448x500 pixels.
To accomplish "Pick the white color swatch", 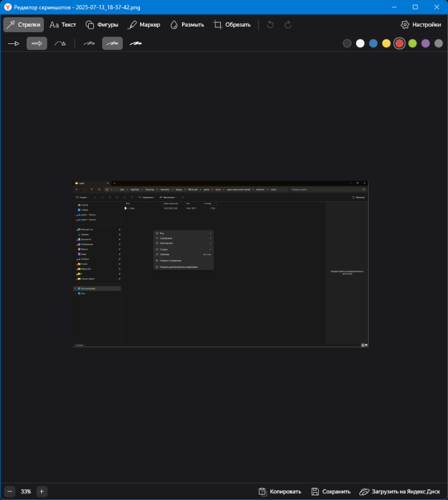I will coord(360,43).
